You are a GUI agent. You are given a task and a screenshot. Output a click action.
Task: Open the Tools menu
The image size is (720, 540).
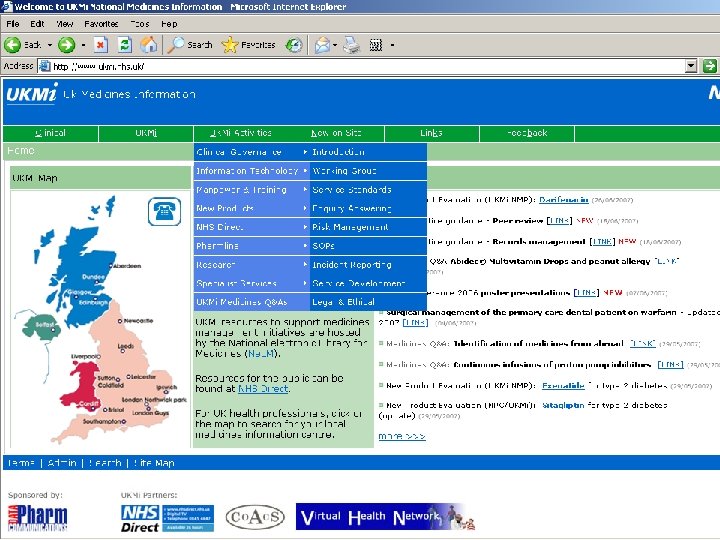(140, 24)
